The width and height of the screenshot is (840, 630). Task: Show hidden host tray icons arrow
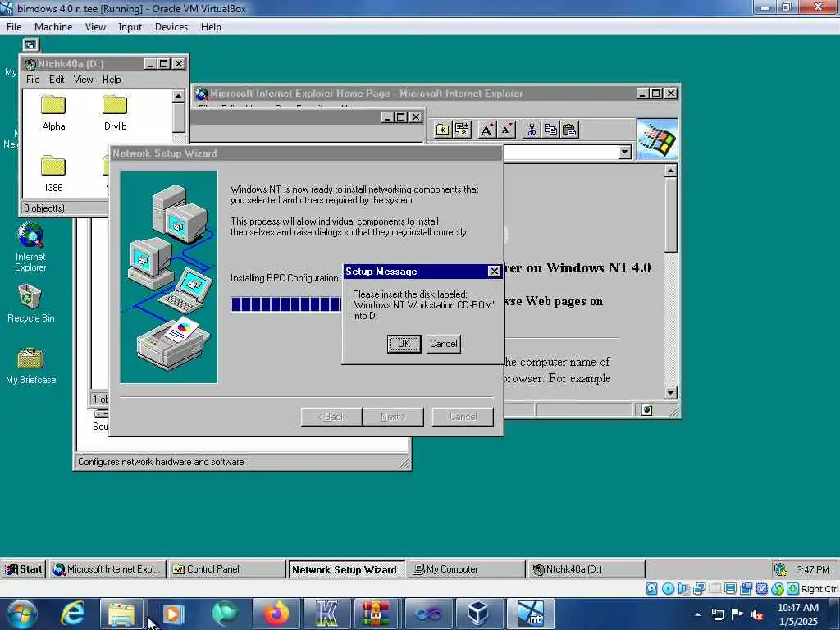point(697,614)
